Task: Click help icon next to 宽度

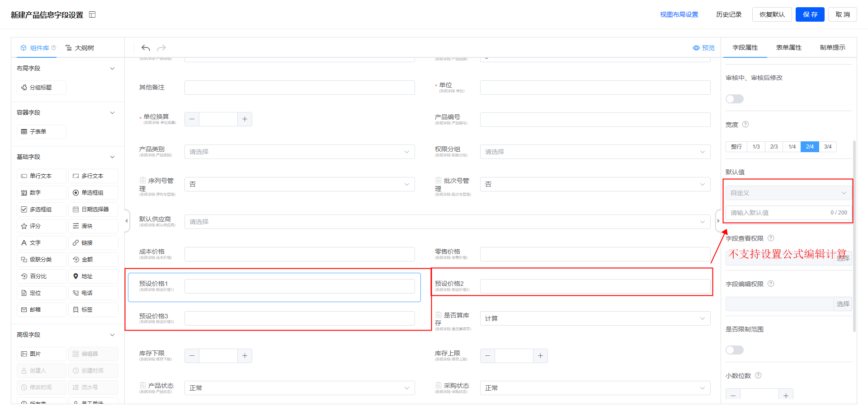Action: click(745, 124)
